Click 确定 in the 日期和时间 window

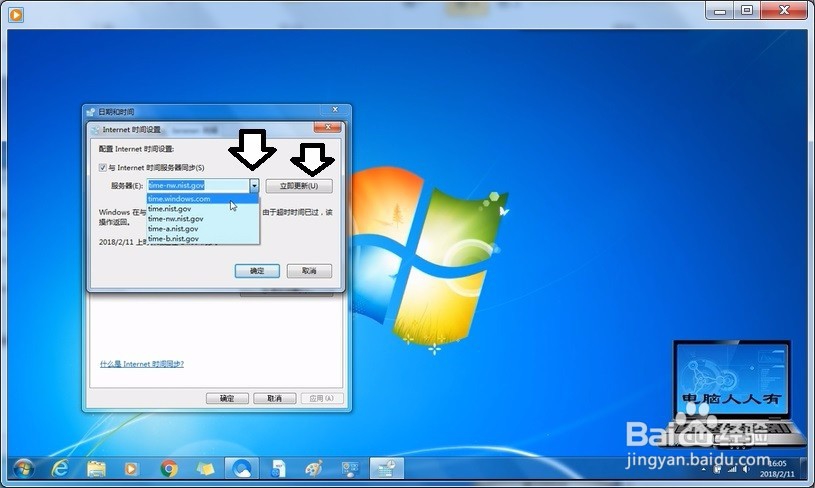click(x=227, y=399)
